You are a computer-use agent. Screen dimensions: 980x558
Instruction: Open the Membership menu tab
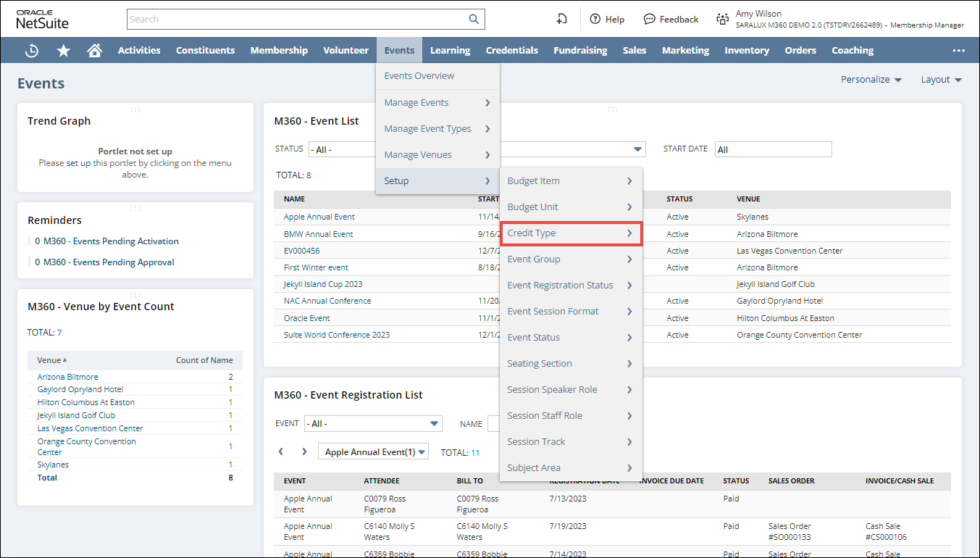[x=279, y=51]
